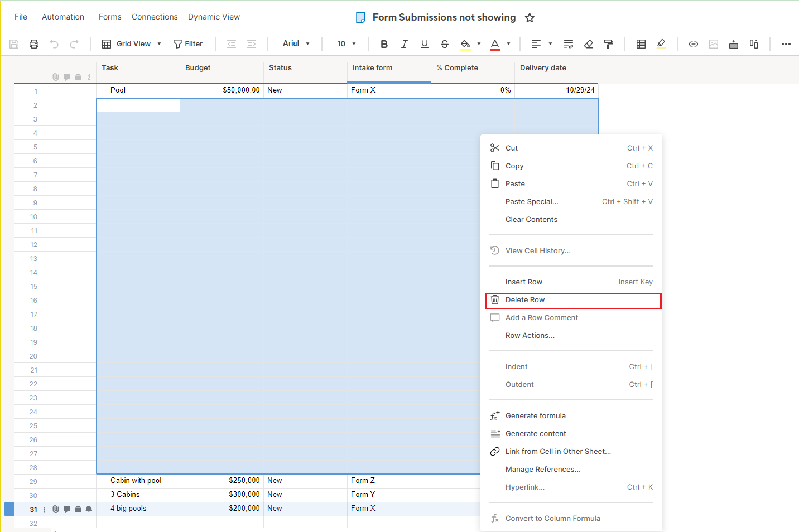This screenshot has height=532, width=799.
Task: Choose Copy in the context menu
Action: click(x=571, y=166)
